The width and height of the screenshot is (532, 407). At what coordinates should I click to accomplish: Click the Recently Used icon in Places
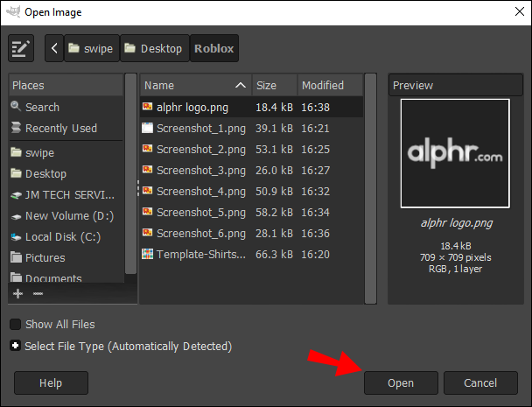coord(16,127)
